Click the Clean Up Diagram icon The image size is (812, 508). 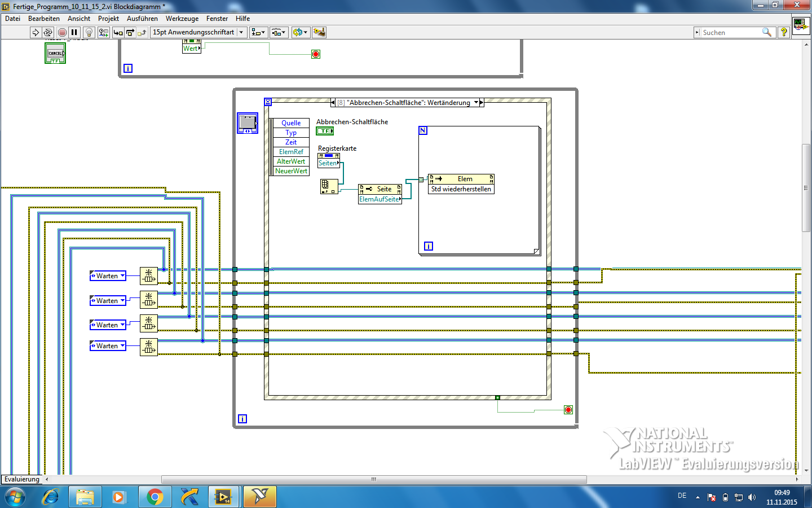coord(319,32)
